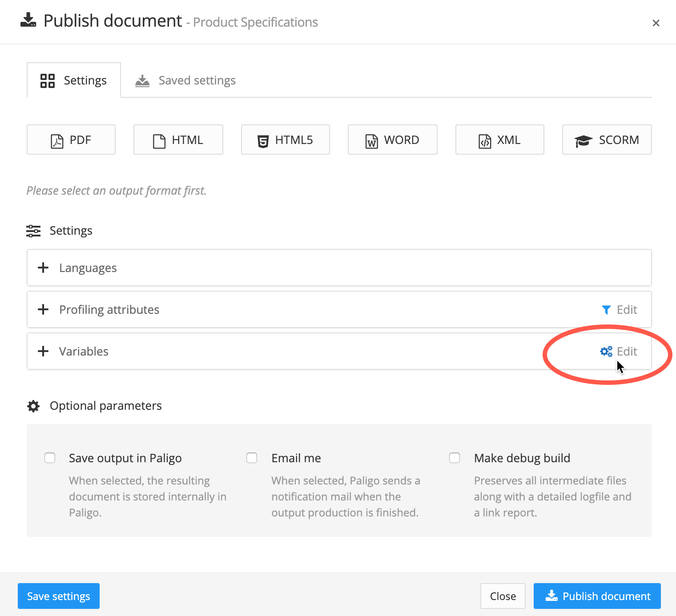This screenshot has height=616, width=676.
Task: Choose HTML5 output format
Action: [285, 140]
